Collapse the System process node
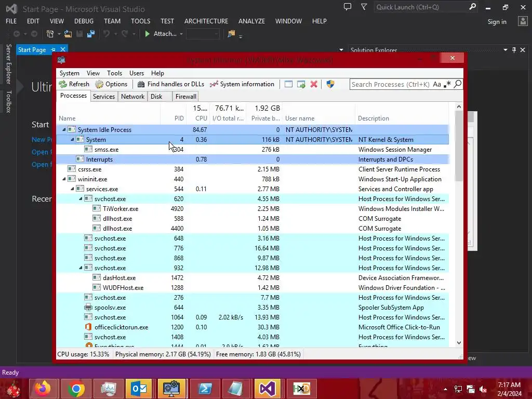 click(x=72, y=139)
